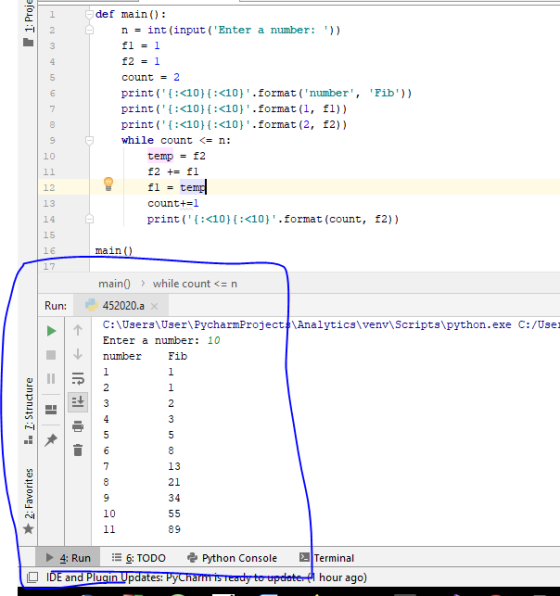Click main() in the breadcrumb bar
Screen dimensions: 560x596
(x=114, y=284)
